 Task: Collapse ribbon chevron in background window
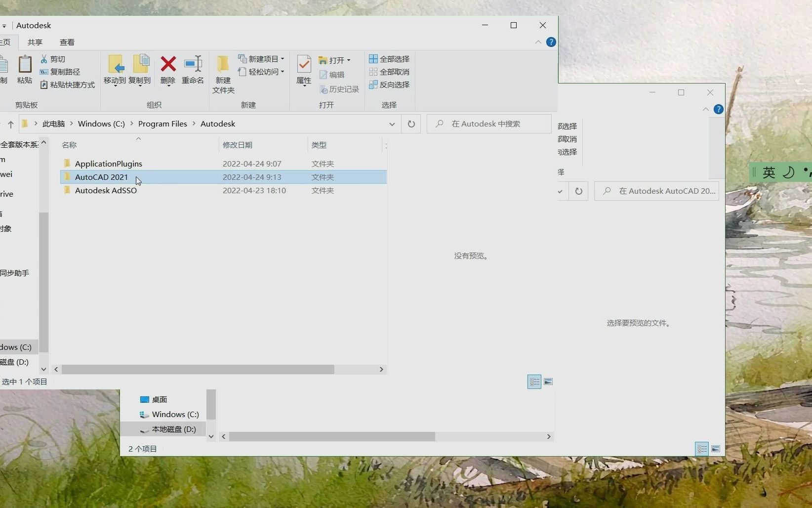pyautogui.click(x=705, y=109)
